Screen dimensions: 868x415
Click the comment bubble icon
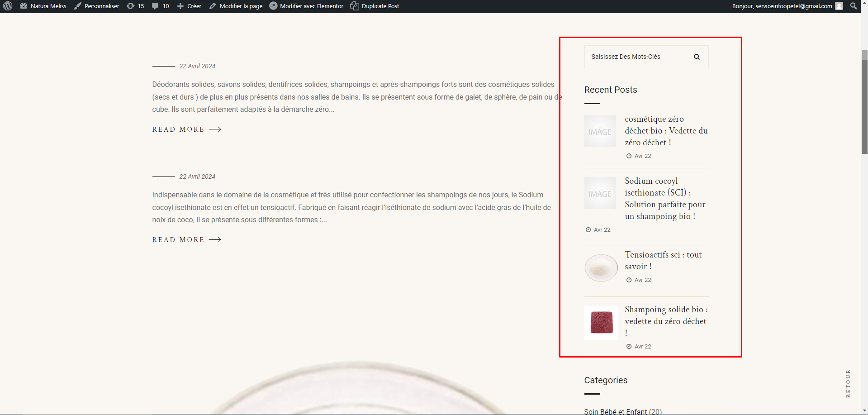155,6
